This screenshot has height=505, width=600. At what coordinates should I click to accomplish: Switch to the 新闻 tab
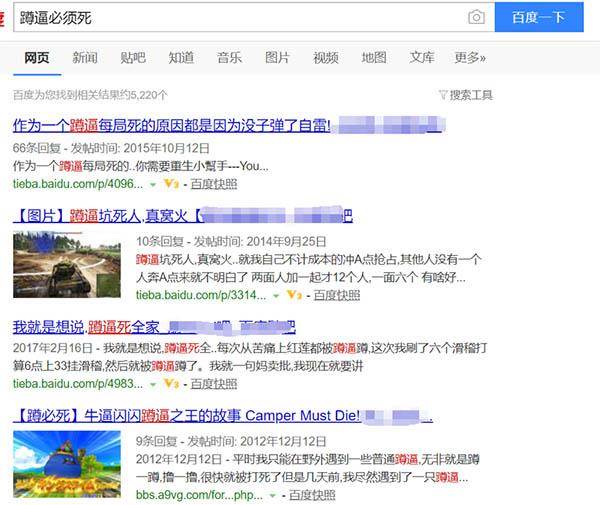[x=85, y=58]
